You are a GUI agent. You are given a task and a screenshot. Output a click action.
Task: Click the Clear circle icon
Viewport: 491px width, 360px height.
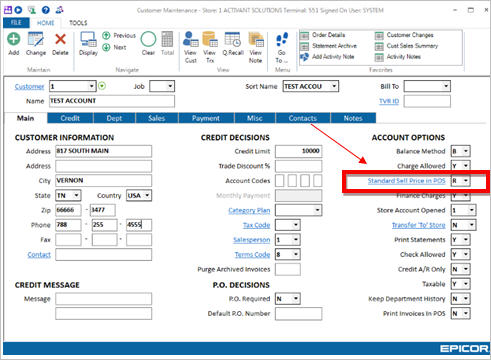click(x=148, y=39)
